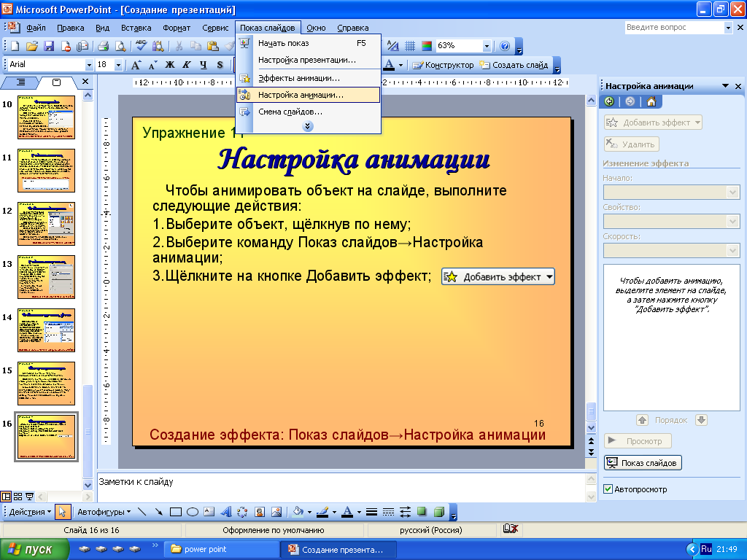Open the font size 18 dropdown

119,65
